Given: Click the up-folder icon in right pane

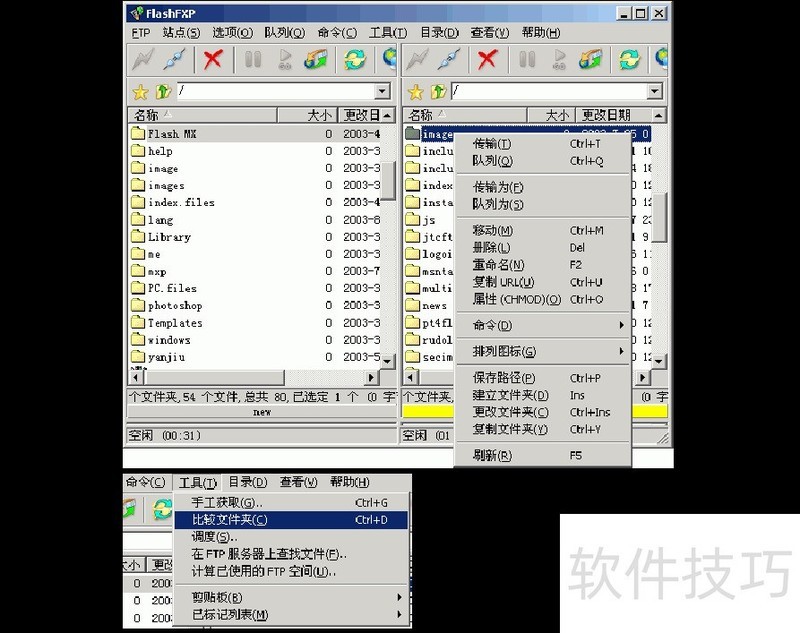Looking at the screenshot, I should pos(436,92).
